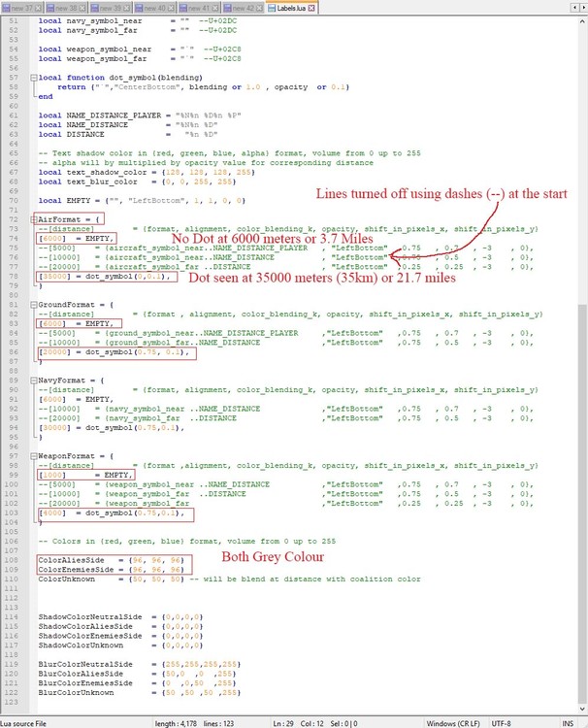This screenshot has width=588, height=728.
Task: Click the lines : 123 status entry
Action: click(x=218, y=723)
